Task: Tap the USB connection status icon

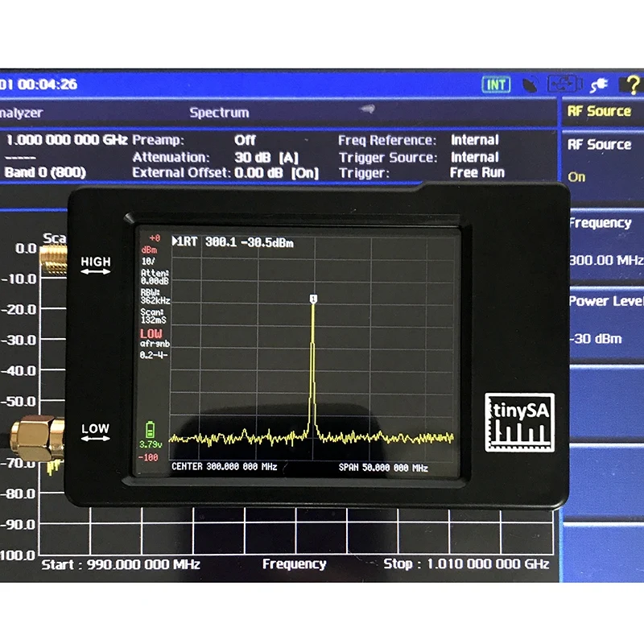Action: (565, 85)
